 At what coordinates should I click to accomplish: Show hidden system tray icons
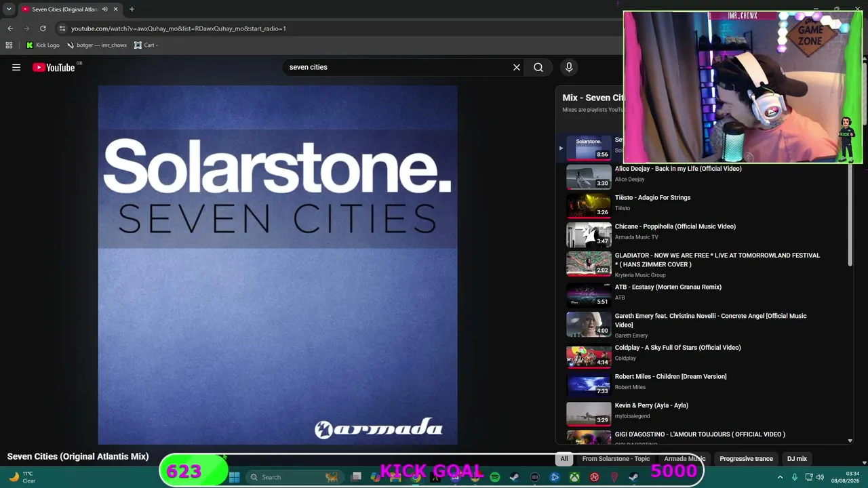pos(780,477)
